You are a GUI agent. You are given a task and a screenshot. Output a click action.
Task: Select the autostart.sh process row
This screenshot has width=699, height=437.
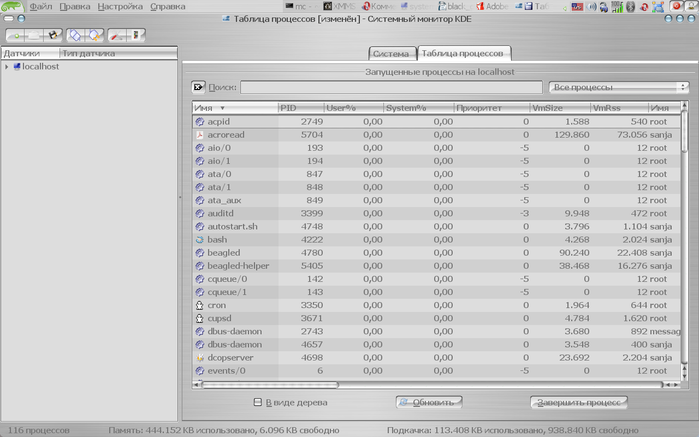click(x=437, y=227)
